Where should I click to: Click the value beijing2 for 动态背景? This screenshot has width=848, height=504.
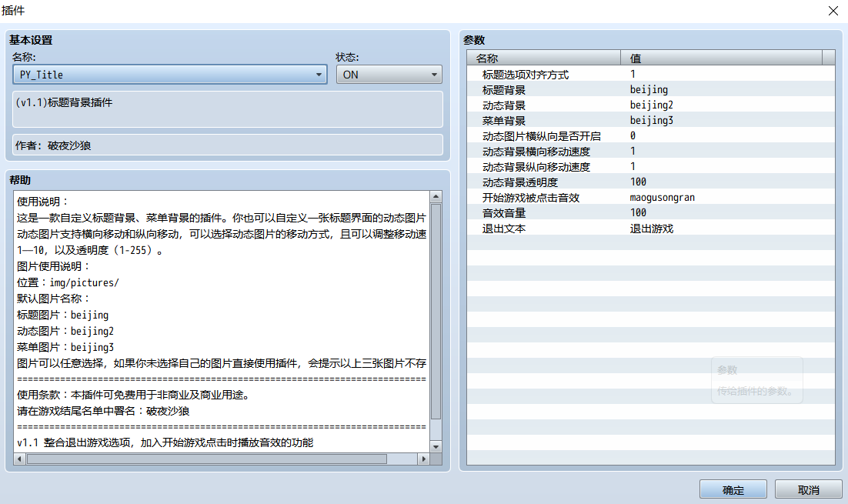tap(652, 105)
